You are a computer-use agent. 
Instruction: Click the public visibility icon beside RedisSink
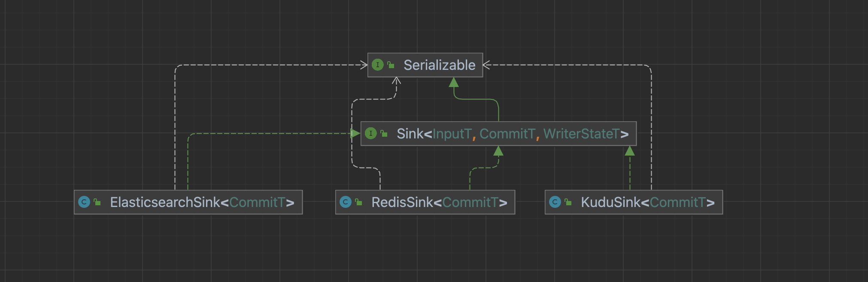click(x=358, y=202)
